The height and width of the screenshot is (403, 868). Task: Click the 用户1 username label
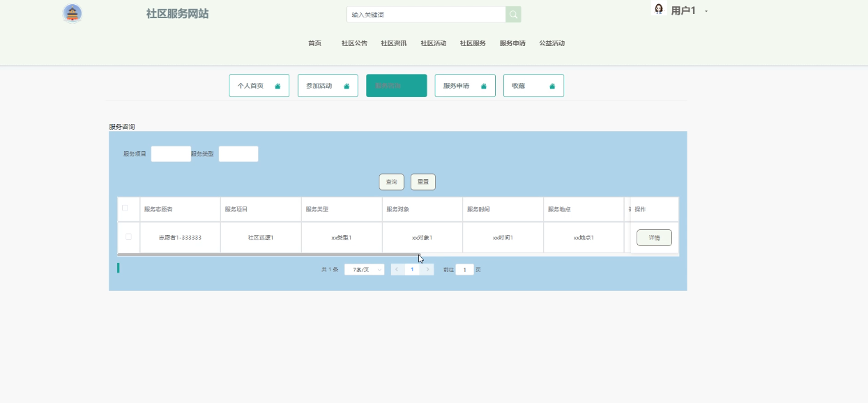683,10
